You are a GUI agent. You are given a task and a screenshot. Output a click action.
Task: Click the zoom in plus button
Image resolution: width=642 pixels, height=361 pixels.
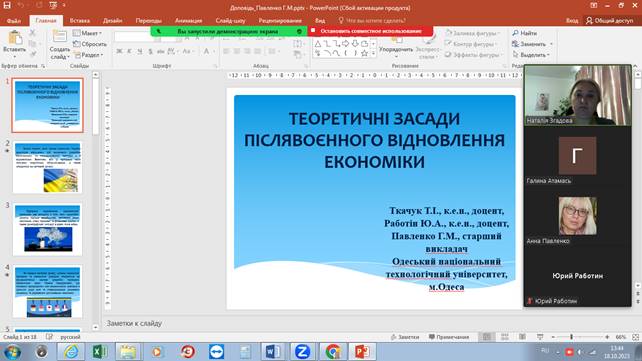607,337
